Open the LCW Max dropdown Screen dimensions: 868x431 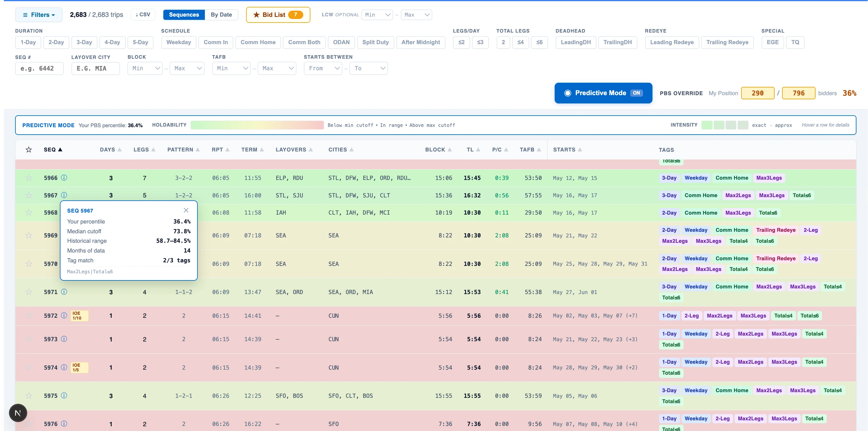click(416, 15)
